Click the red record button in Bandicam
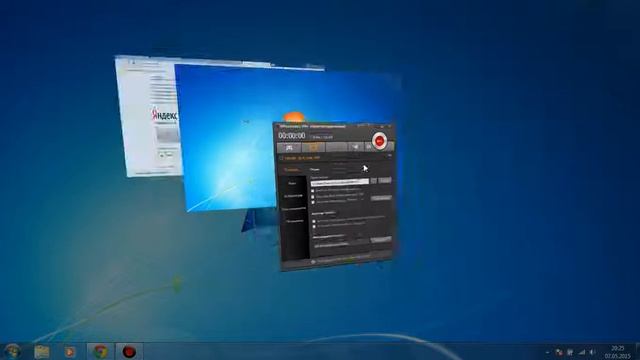Screen dimensions: 640x360 pyautogui.click(x=379, y=141)
